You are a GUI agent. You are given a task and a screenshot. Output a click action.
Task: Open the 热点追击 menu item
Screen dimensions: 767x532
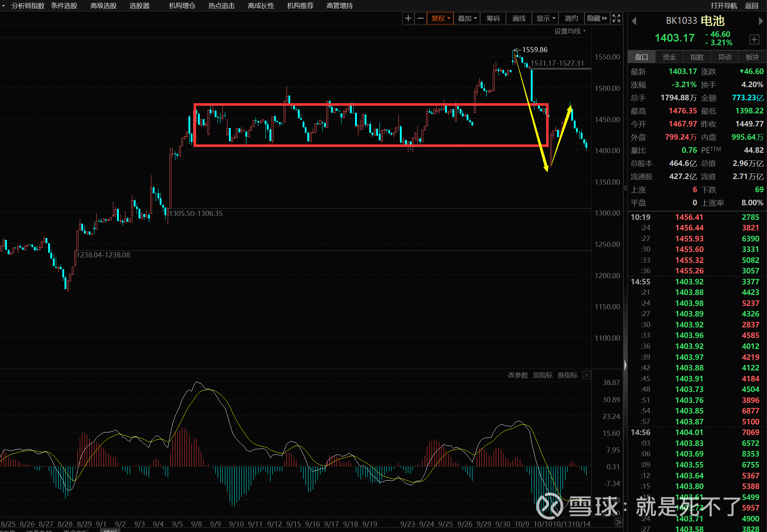coord(221,6)
